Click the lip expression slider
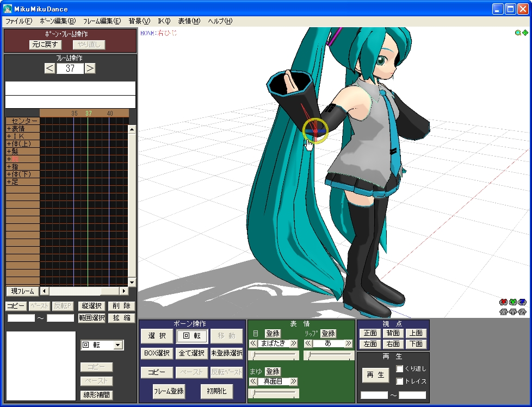The image size is (532, 407). click(329, 355)
